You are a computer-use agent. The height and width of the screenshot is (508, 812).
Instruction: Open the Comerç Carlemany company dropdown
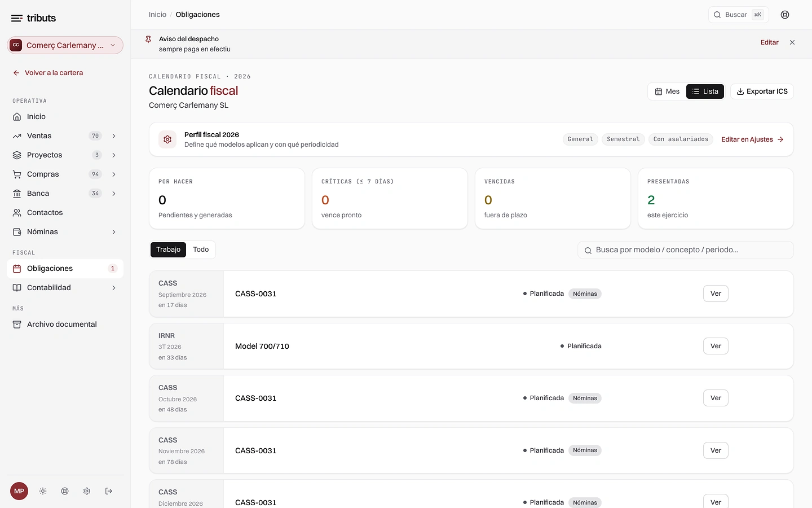click(65, 45)
